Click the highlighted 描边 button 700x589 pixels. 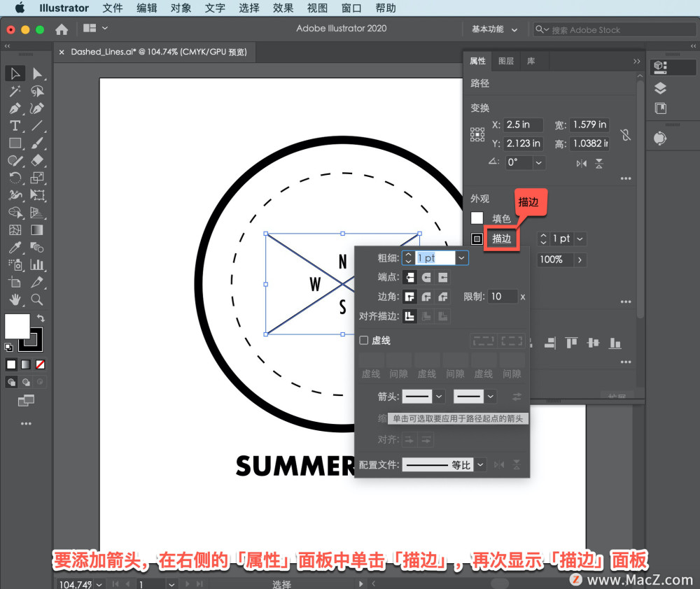click(501, 239)
